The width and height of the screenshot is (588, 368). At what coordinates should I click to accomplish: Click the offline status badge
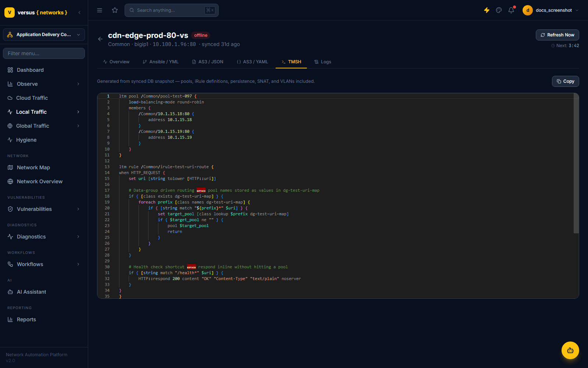coord(201,35)
